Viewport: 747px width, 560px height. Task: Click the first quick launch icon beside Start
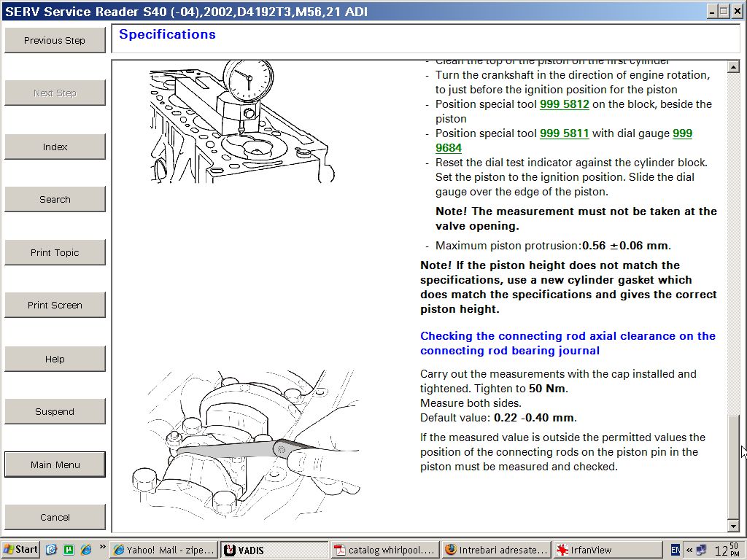(51, 550)
